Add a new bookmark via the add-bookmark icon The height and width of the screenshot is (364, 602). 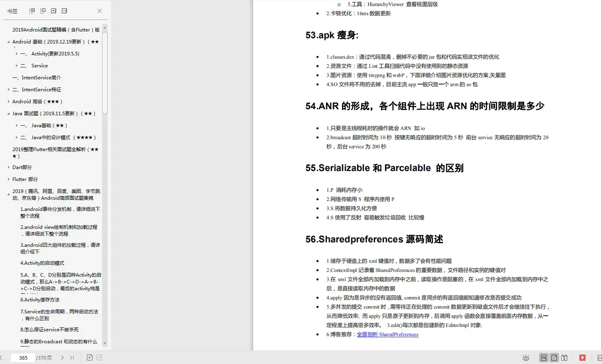53,11
